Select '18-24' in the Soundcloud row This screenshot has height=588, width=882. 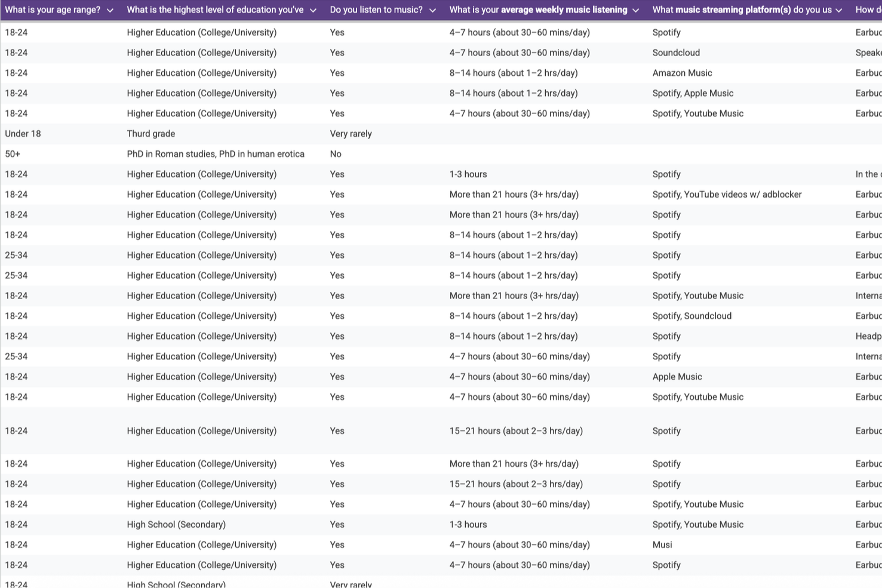click(x=16, y=53)
